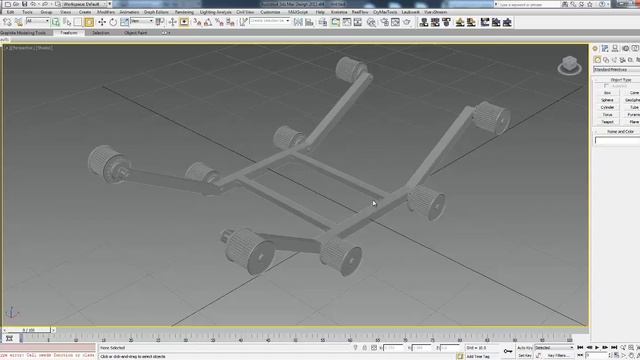Click the Unlink Selection icon
The image size is (640, 360).
click(18, 22)
